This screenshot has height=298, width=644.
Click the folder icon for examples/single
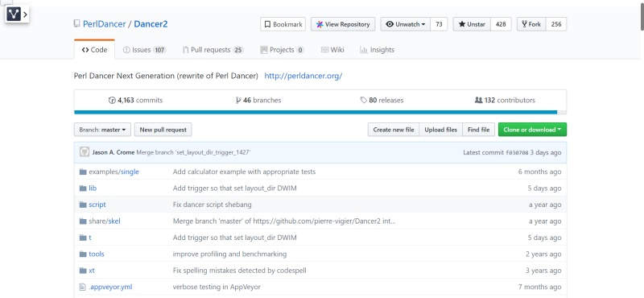point(83,172)
